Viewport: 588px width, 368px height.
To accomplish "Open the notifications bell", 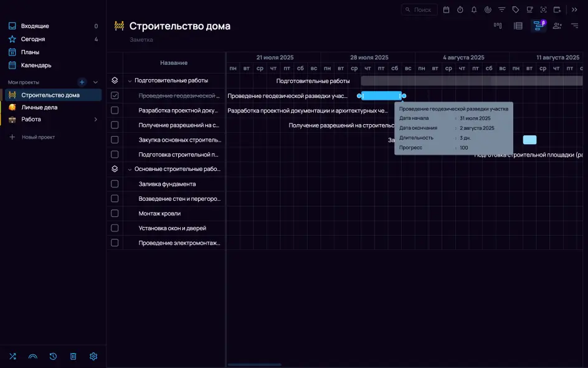I will [x=475, y=9].
